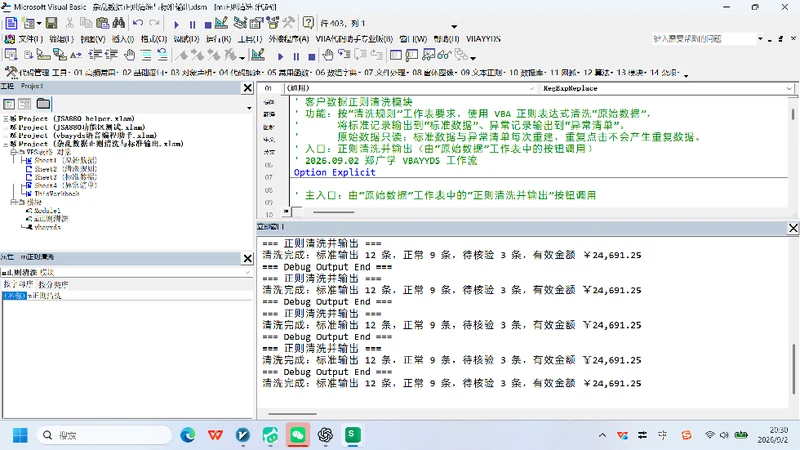Screen dimensions: 800x450
Task: Toggle breakpoint with Edit toolbar hand icon
Action: (130, 55)
